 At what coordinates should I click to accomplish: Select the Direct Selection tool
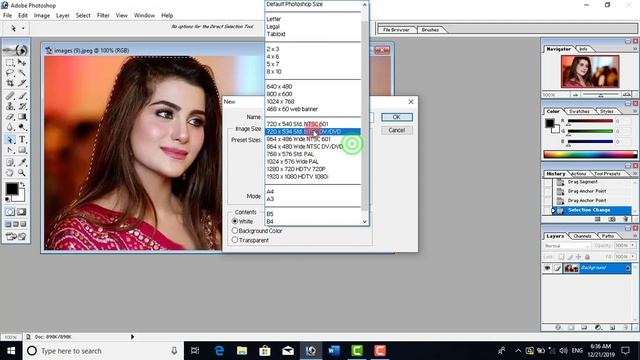point(10,140)
